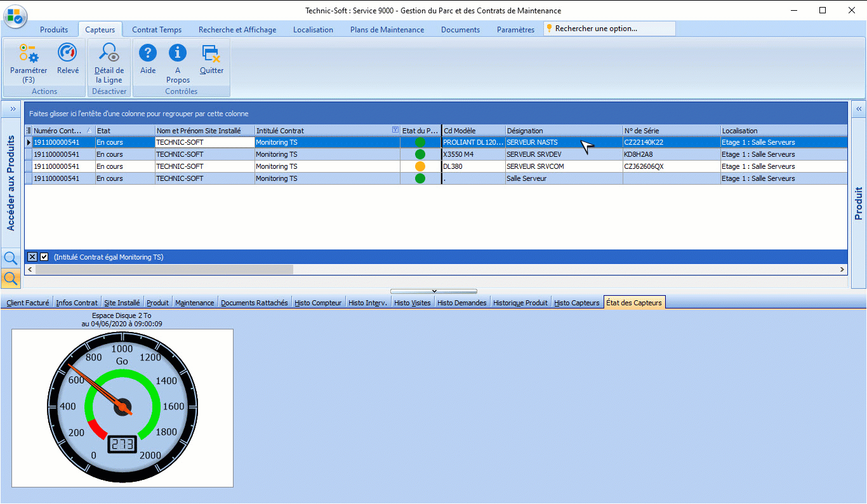
Task: Remove filter with the X button
Action: [32, 257]
